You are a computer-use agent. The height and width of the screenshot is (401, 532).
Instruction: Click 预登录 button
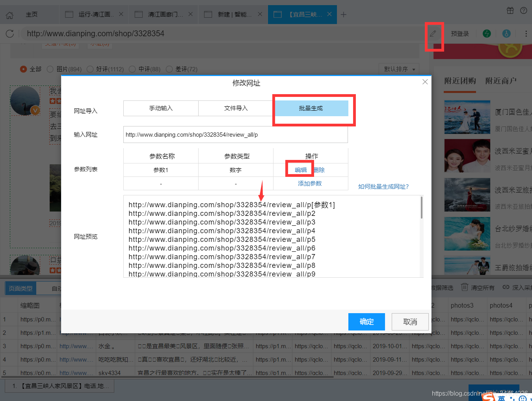click(460, 34)
